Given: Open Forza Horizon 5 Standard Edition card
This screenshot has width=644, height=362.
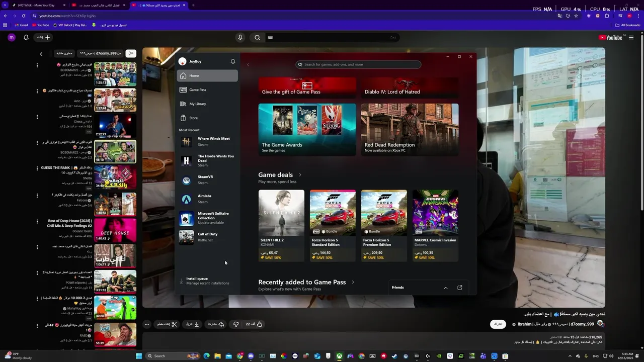Looking at the screenshot, I should click(x=333, y=226).
